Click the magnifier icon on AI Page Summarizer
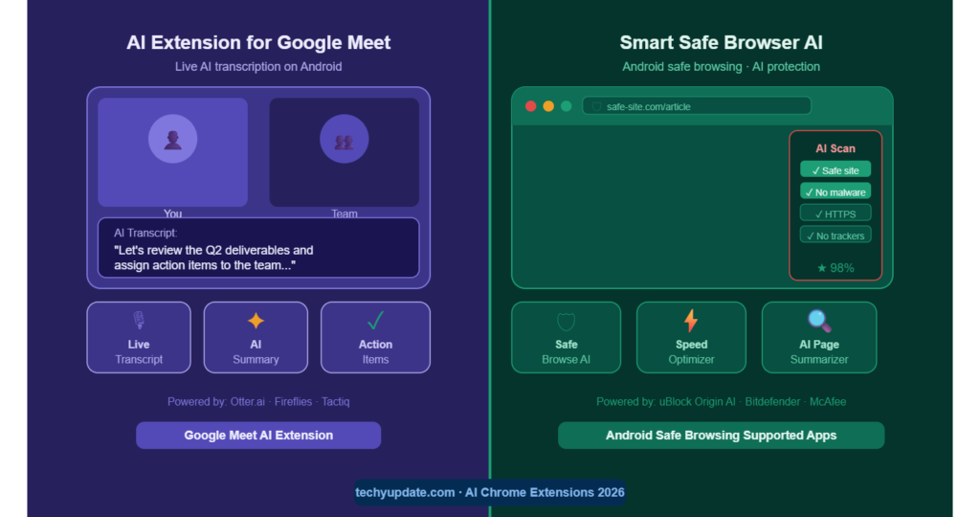This screenshot has height=517, width=980. (x=819, y=321)
